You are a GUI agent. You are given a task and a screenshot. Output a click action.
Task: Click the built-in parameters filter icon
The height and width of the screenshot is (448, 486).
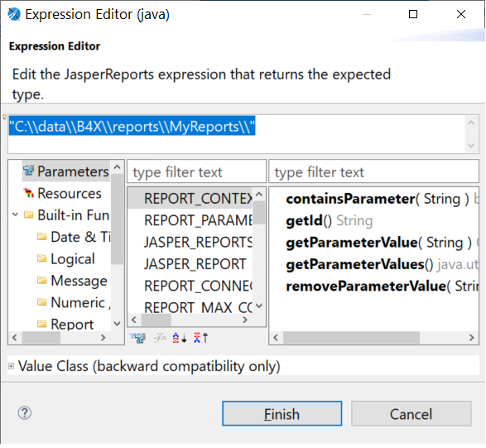[138, 338]
